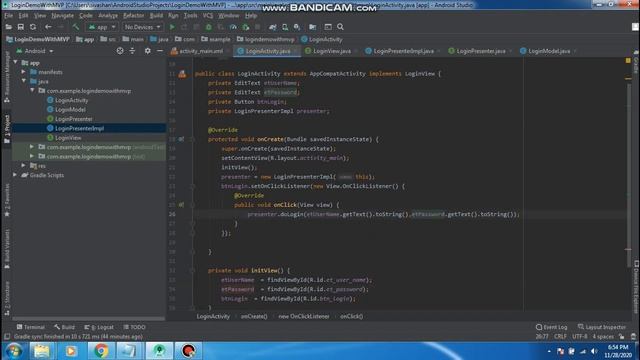Click the Windows Start button

click(14, 351)
